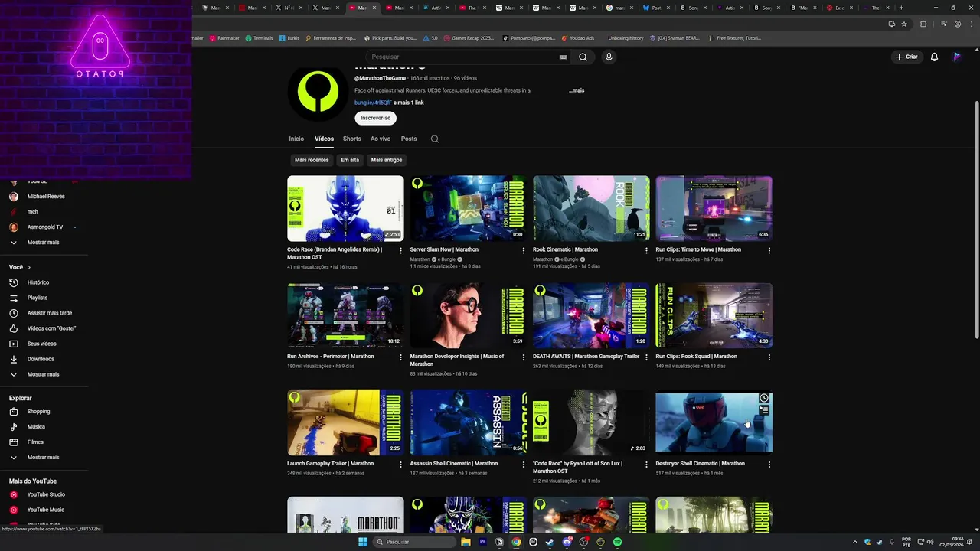Select the Vídeos channel tab

coord(324,139)
